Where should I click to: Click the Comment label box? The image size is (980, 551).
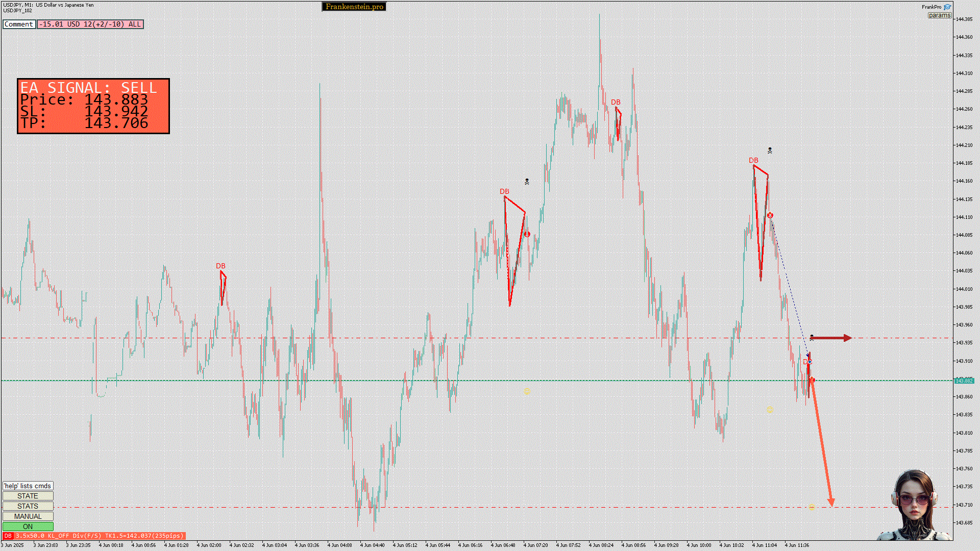(19, 24)
